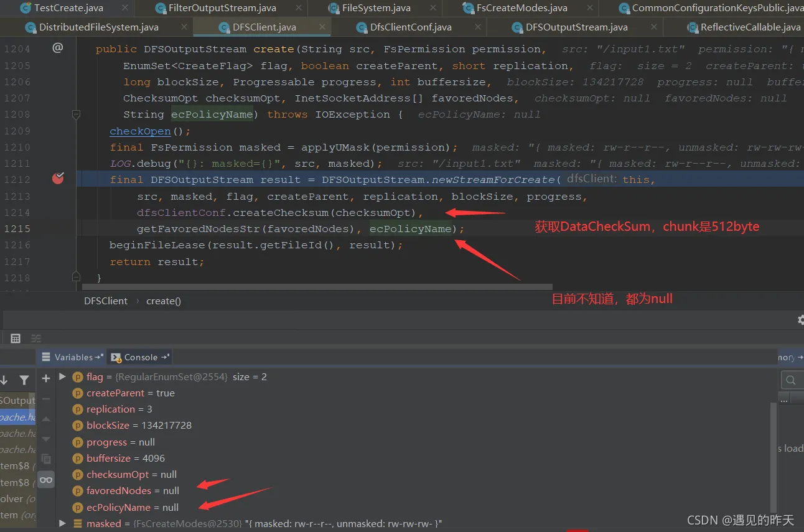
Task: Switch to the FsCreateModes.java tab
Action: 521,8
